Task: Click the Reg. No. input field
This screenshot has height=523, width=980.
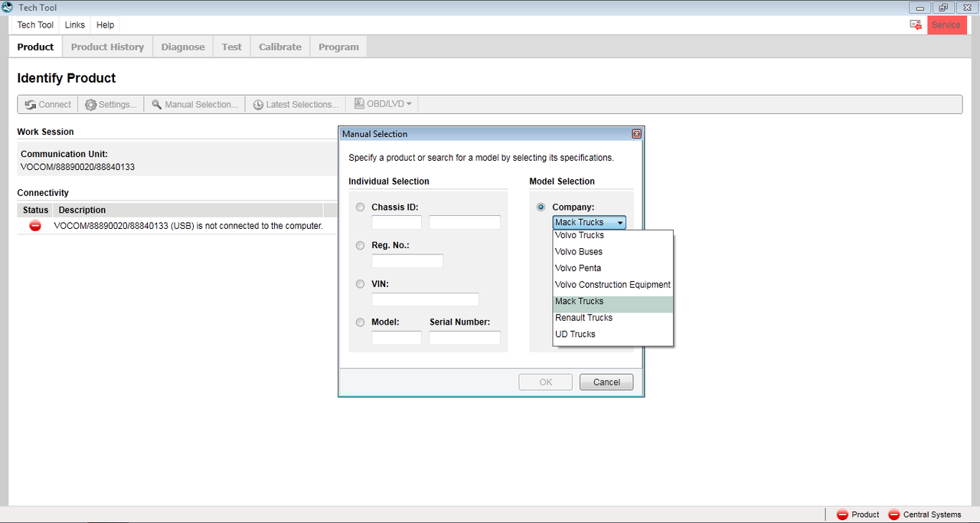Action: (x=407, y=260)
